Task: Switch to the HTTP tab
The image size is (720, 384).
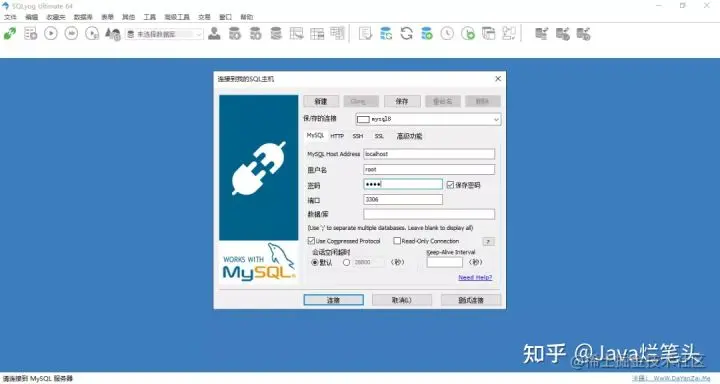Action: pyautogui.click(x=337, y=136)
